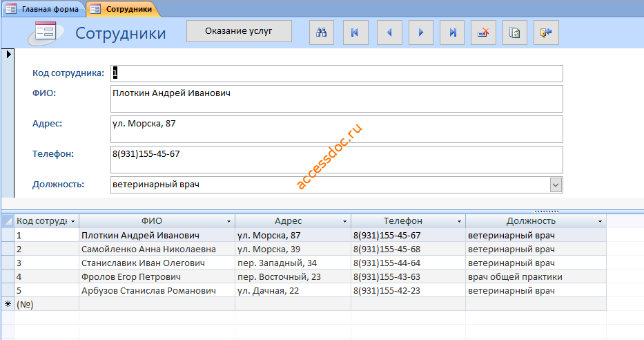The height and width of the screenshot is (340, 644).
Task: Click employee code cell 5
Action: tap(46, 290)
